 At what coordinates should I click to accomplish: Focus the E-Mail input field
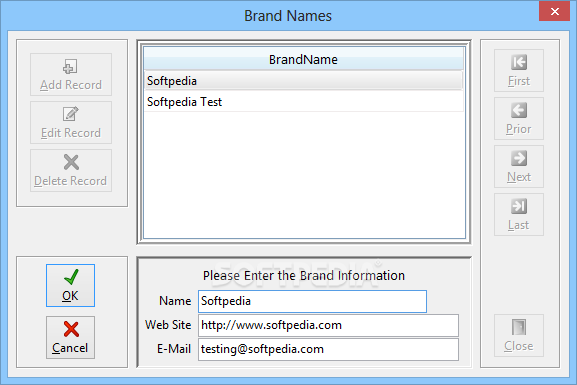[328, 349]
